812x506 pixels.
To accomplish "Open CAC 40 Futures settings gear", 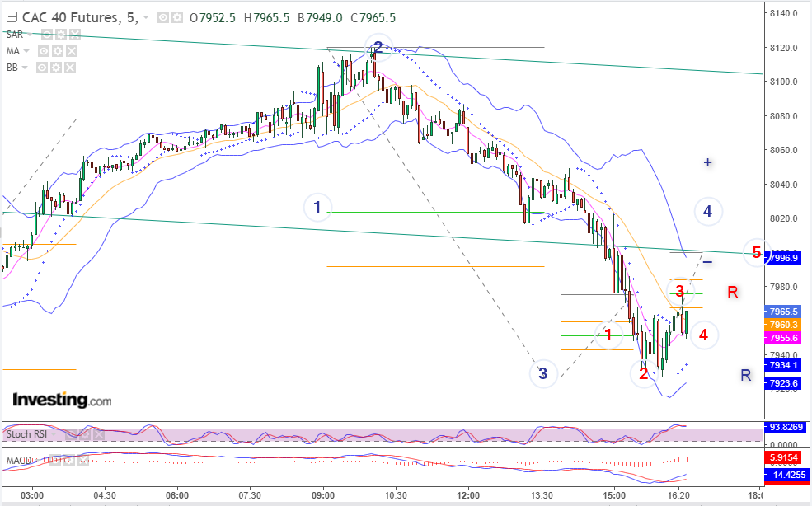I will (x=177, y=17).
